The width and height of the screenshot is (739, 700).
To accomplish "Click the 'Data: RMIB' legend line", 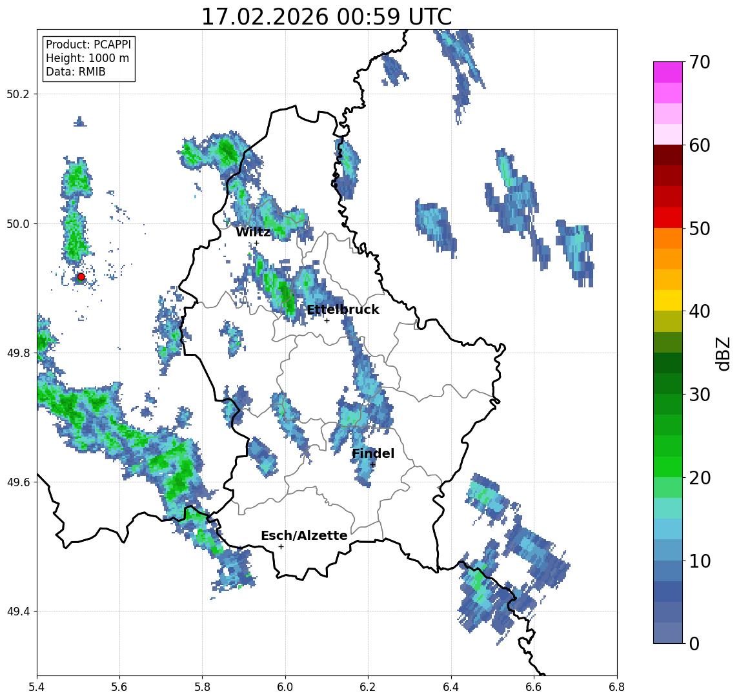I will (76, 72).
